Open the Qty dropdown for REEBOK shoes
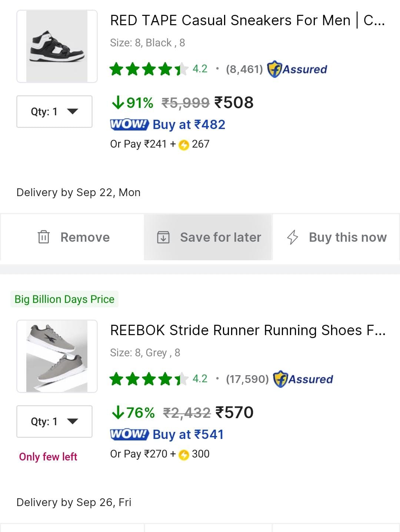The image size is (400, 532). pyautogui.click(x=54, y=422)
